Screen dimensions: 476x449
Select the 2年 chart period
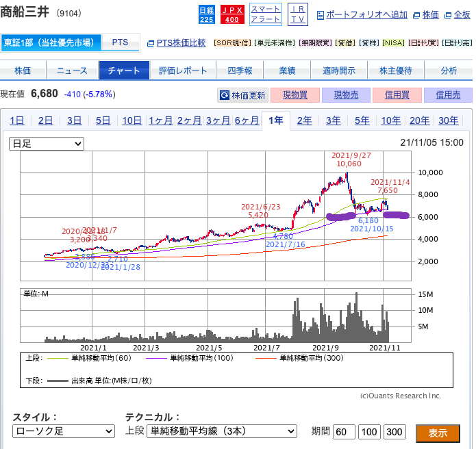point(304,120)
